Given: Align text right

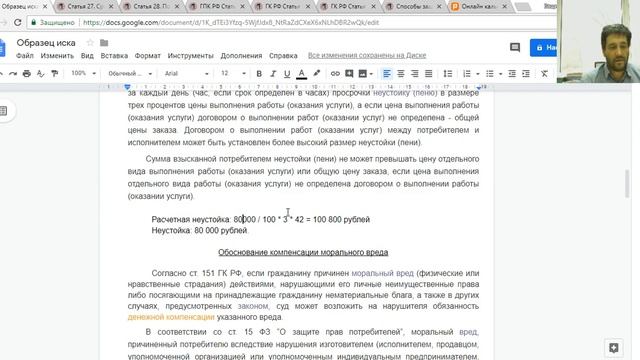Looking at the screenshot, I should (x=415, y=73).
